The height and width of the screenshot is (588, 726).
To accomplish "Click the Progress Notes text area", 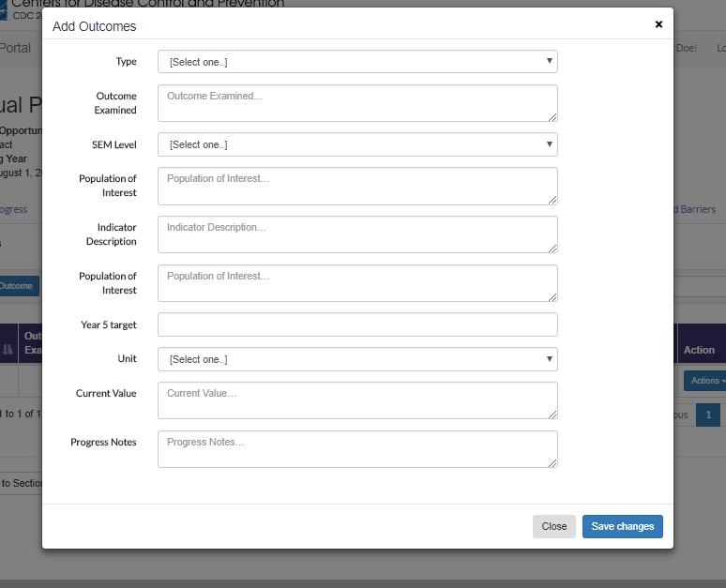I will click(x=357, y=449).
